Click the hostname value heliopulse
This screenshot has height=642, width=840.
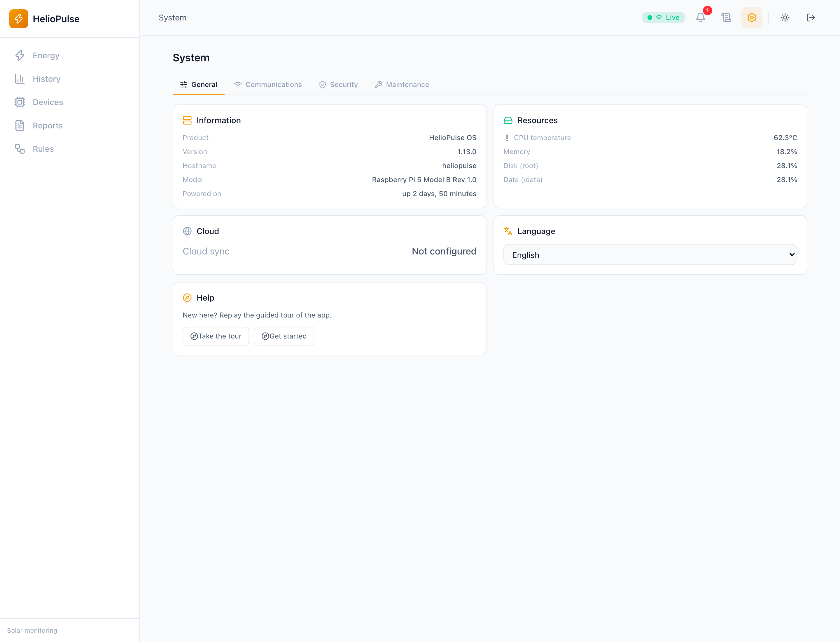459,166
